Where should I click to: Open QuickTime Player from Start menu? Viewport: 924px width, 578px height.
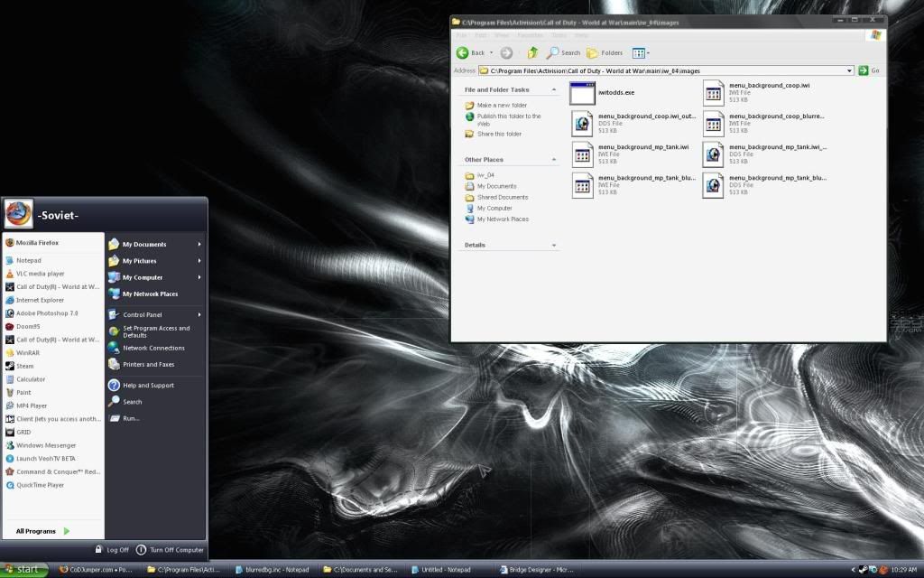coord(53,485)
